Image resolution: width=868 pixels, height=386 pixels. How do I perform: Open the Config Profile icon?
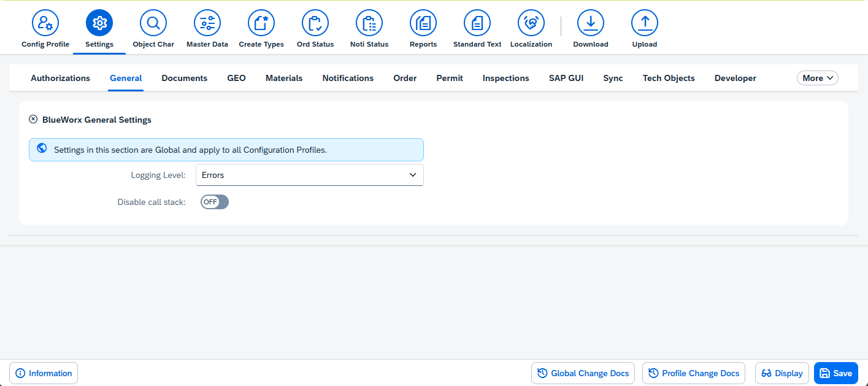[45, 23]
